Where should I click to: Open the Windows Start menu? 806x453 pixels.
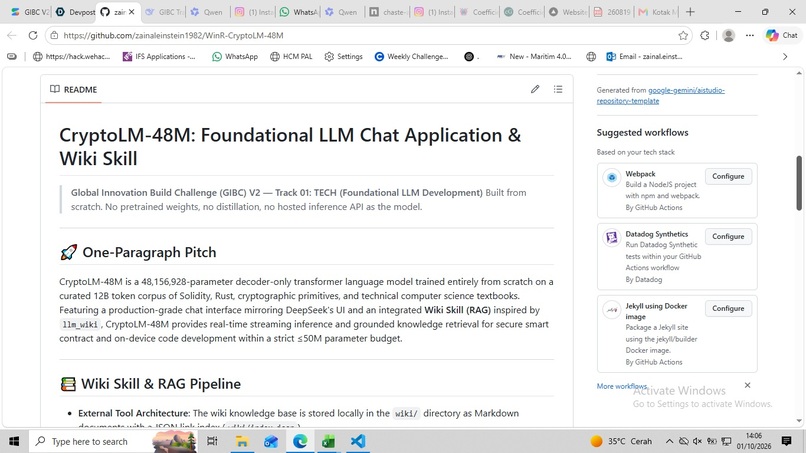coord(14,441)
